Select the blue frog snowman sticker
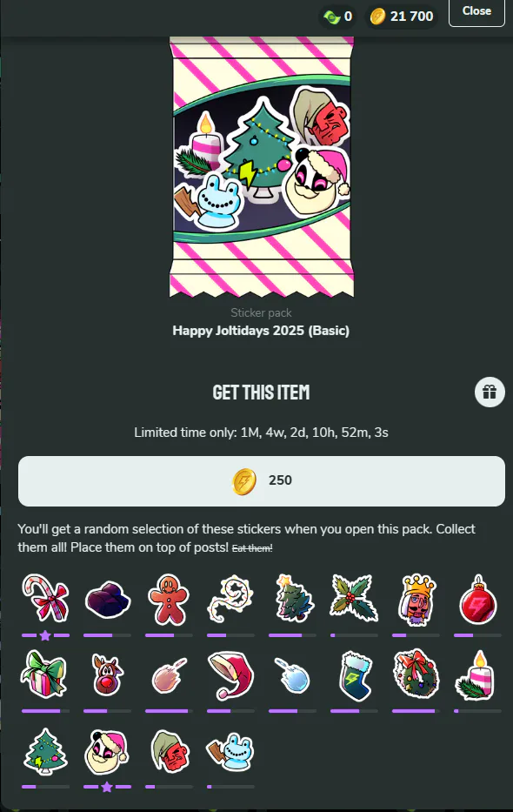513x812 pixels. 230,751
